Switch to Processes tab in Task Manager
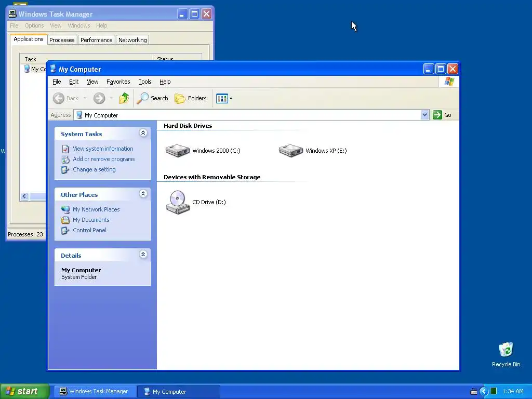 (x=62, y=40)
